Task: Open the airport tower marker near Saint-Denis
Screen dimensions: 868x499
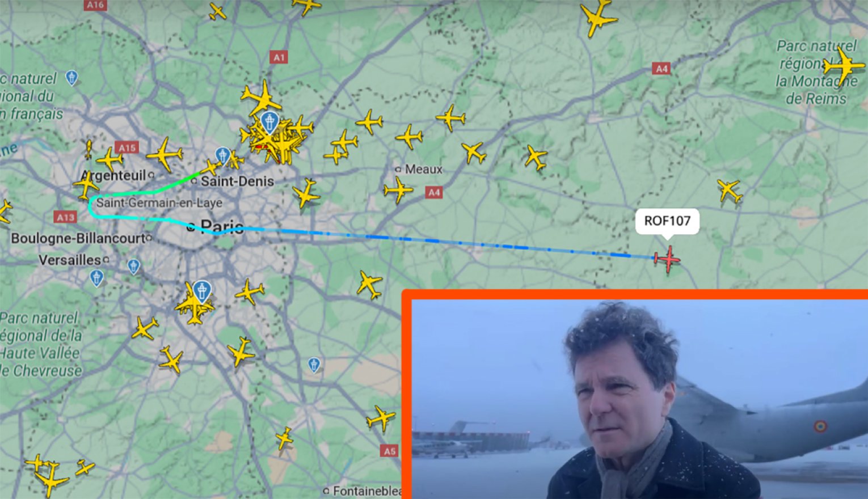Action: [222, 155]
